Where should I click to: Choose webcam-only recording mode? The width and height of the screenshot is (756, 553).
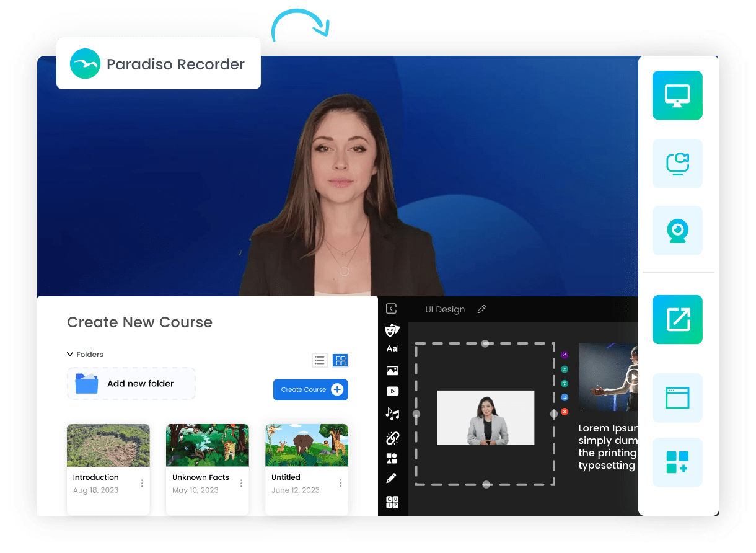click(677, 230)
